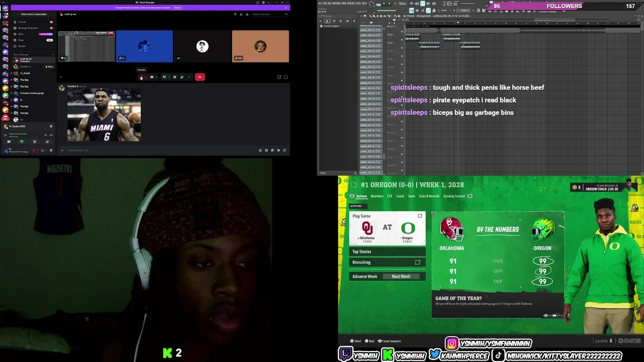The height and width of the screenshot is (362, 644).
Task: Click the FL Studio stop button
Action: click(389, 4)
